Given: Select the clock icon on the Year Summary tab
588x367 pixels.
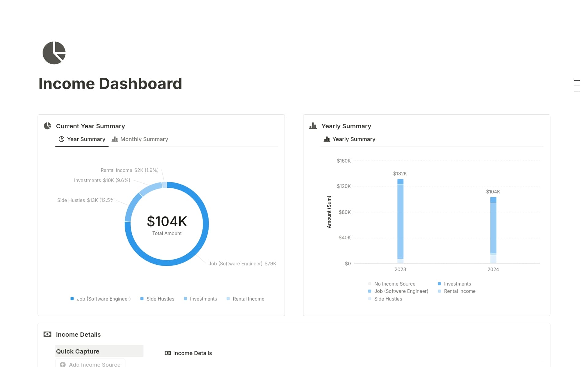Looking at the screenshot, I should point(62,139).
